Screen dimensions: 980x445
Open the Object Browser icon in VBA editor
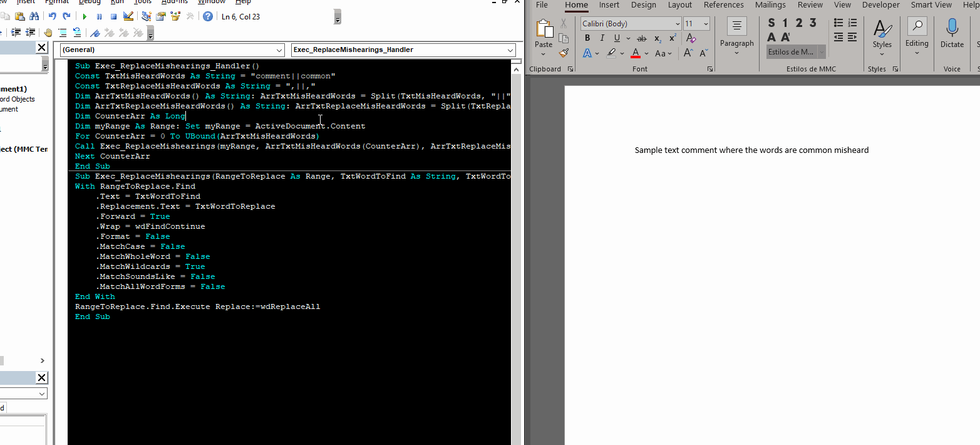(x=174, y=16)
